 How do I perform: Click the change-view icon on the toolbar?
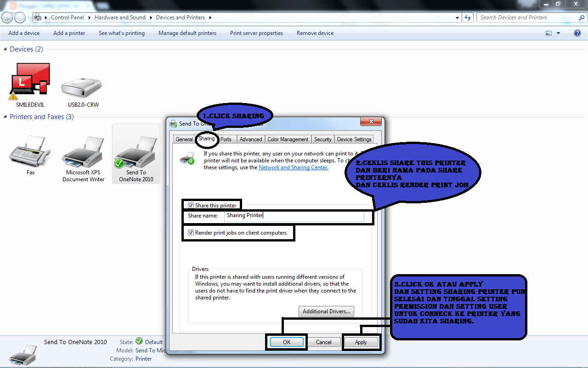[x=548, y=33]
